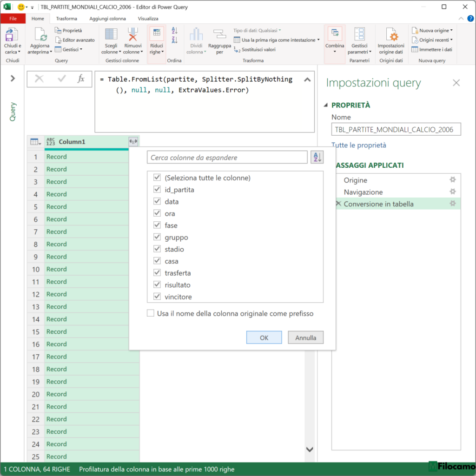Open settings gear for Navigazione step
This screenshot has width=476, height=476.
453,192
